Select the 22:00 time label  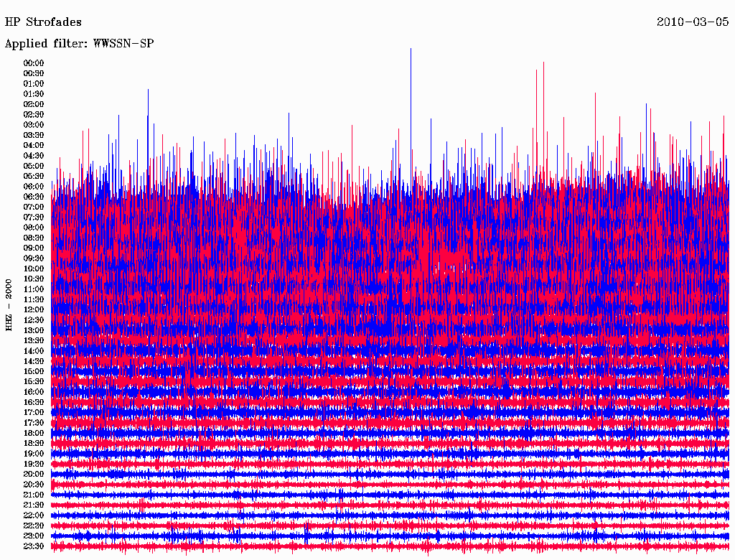pyautogui.click(x=34, y=515)
